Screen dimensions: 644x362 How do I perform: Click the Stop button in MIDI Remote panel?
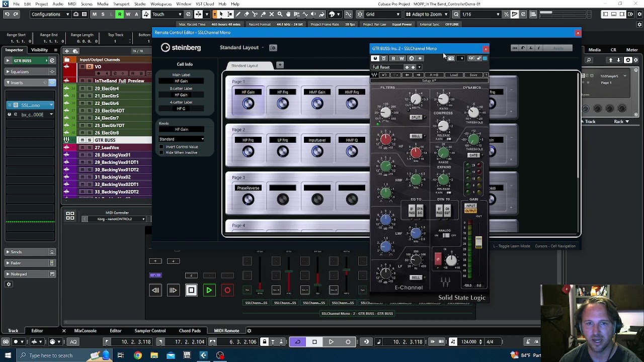tap(191, 290)
